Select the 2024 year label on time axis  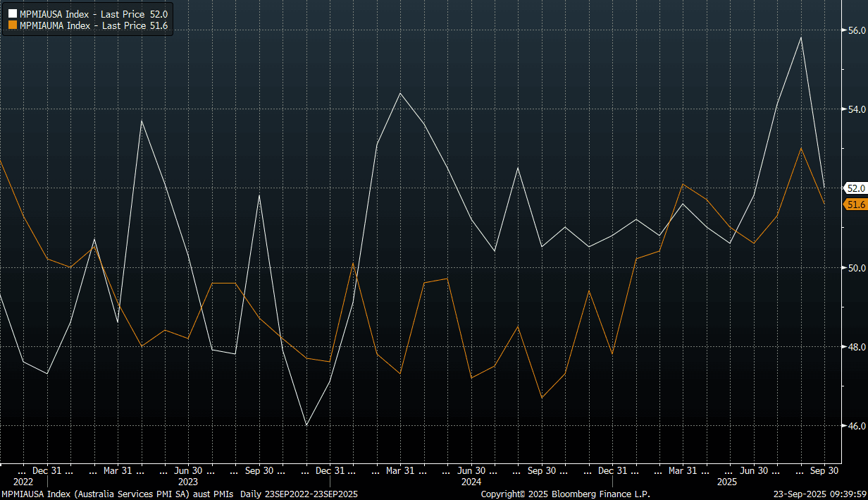pos(471,482)
